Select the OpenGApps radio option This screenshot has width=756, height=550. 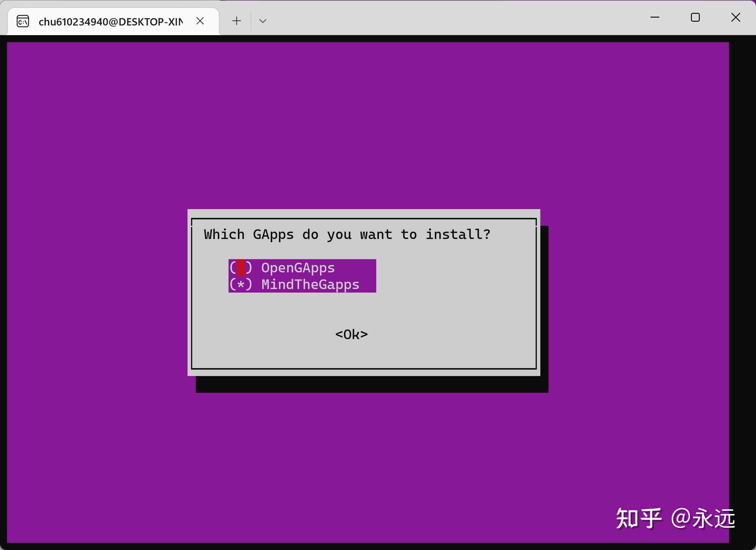coord(298,267)
